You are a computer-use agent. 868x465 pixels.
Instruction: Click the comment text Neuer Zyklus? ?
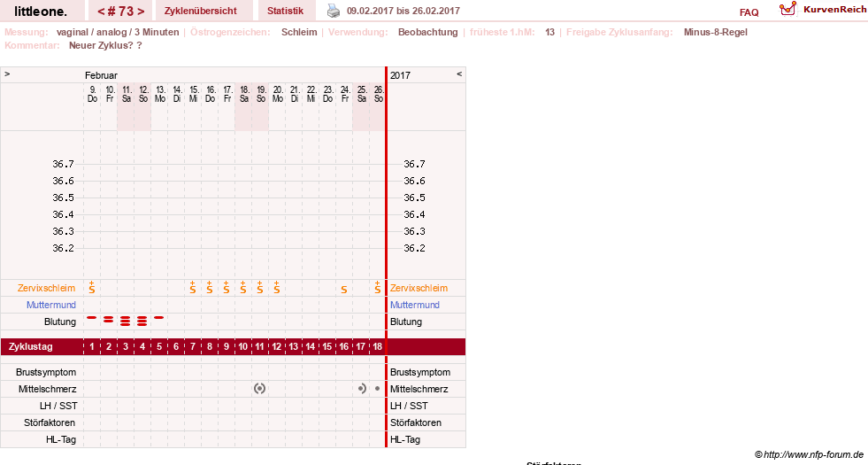(105, 45)
